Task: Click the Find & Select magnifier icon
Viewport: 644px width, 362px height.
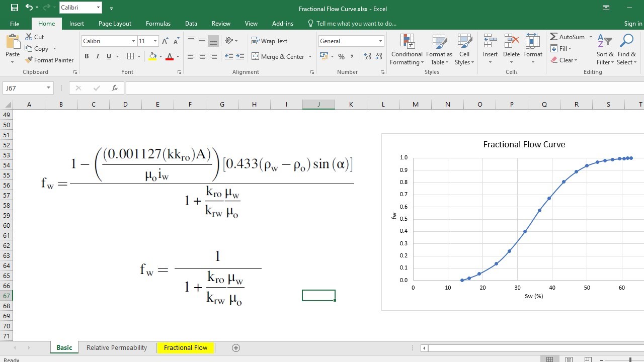Action: (627, 42)
